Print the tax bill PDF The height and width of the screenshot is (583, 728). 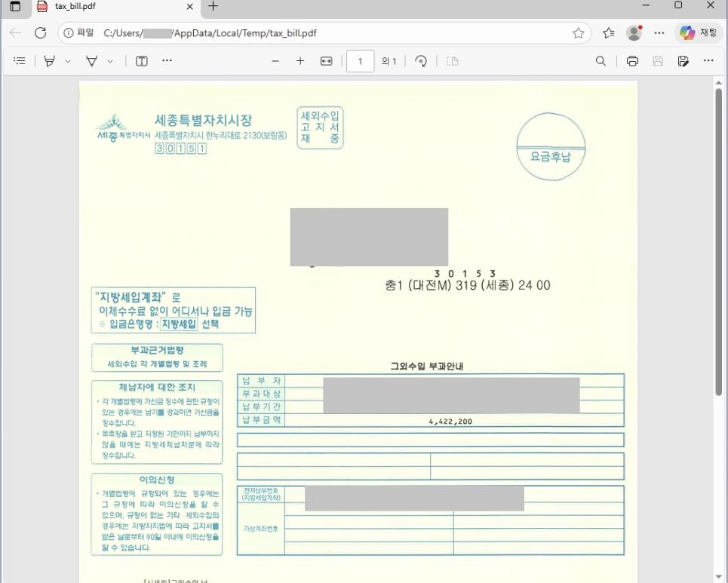tap(632, 61)
